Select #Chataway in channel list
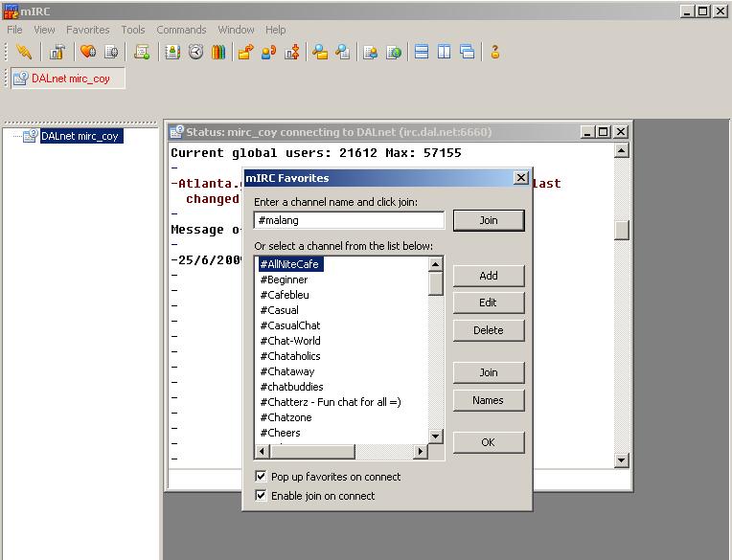This screenshot has width=732, height=560. click(287, 371)
